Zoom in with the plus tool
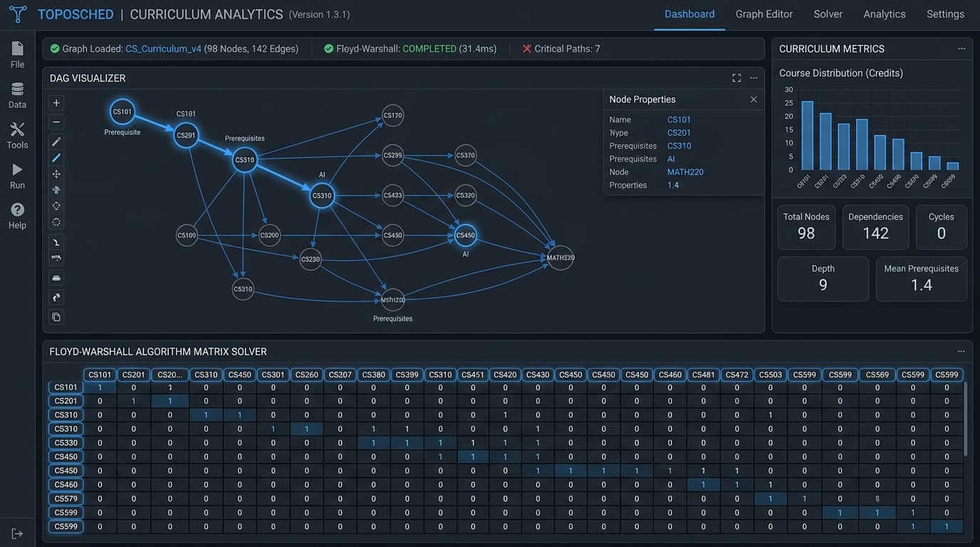 [x=56, y=103]
